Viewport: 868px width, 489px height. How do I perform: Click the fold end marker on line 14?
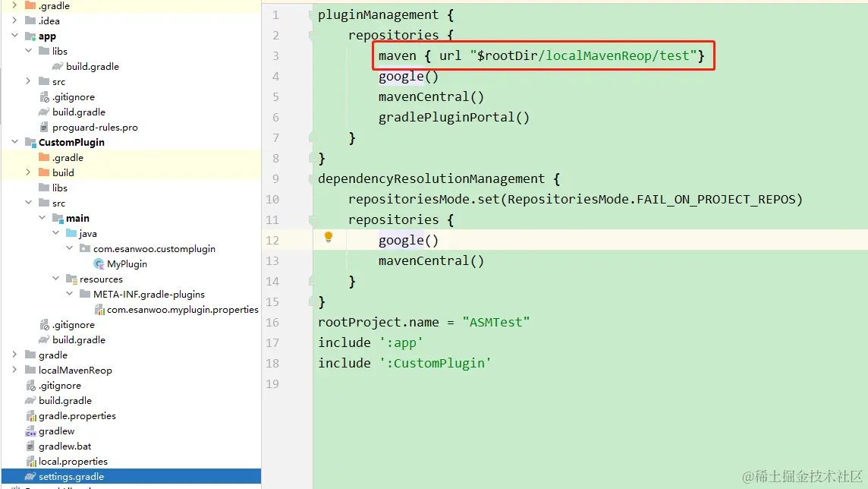pyautogui.click(x=312, y=280)
